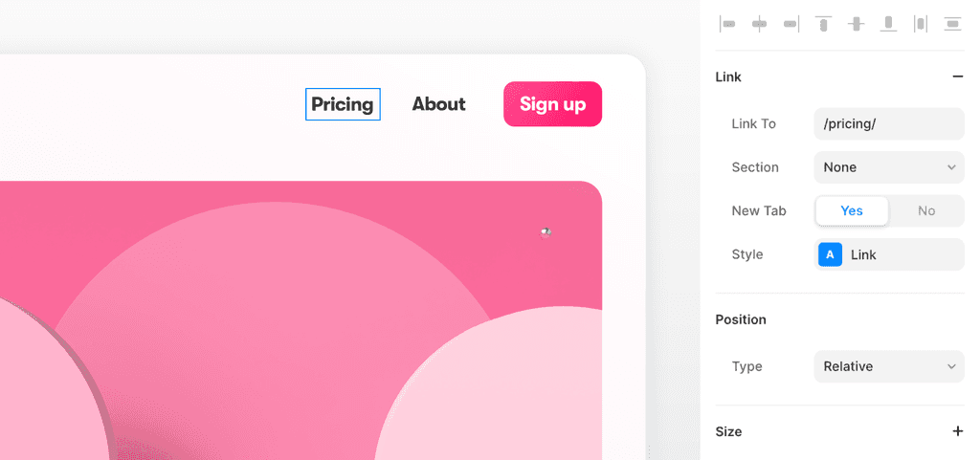Click the align top icon
This screenshot has height=460, width=980.
[x=823, y=24]
